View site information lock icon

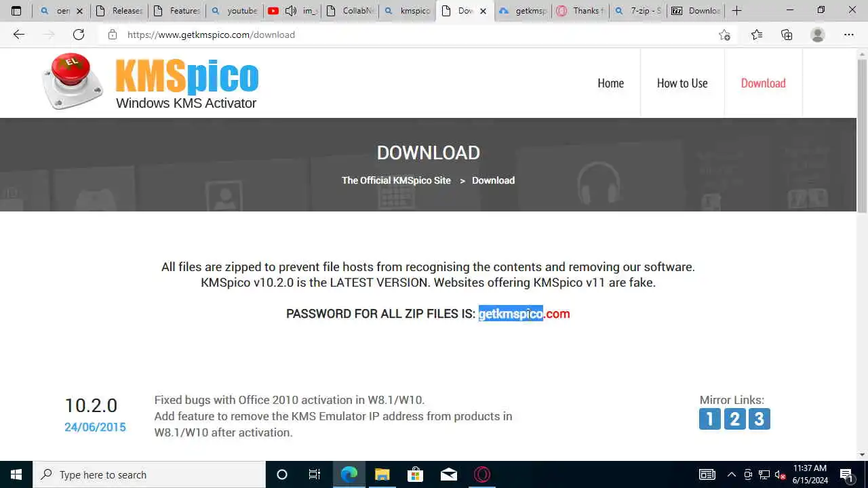coord(113,35)
